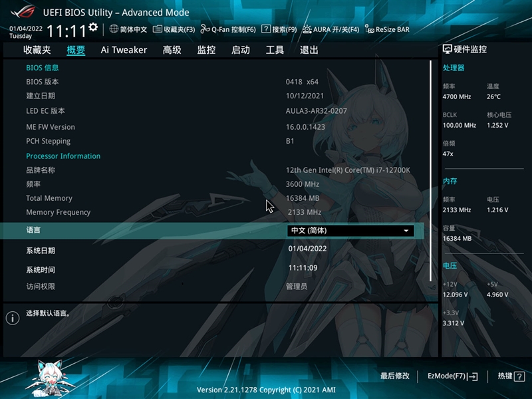Click the gear icon beside the clock

tap(93, 27)
